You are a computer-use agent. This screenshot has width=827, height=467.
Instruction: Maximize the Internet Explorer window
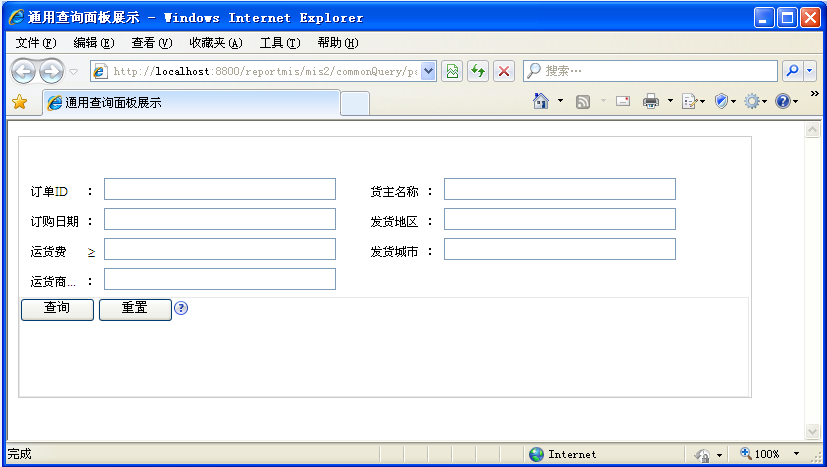click(787, 18)
